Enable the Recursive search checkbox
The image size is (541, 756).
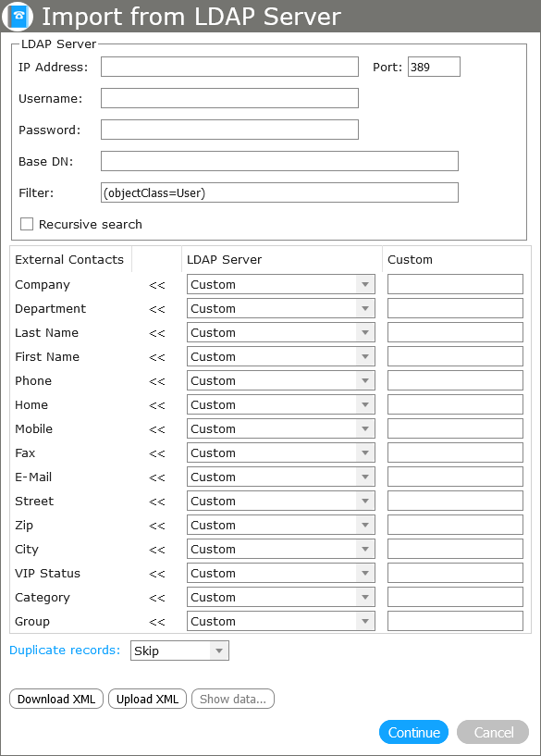(x=27, y=224)
